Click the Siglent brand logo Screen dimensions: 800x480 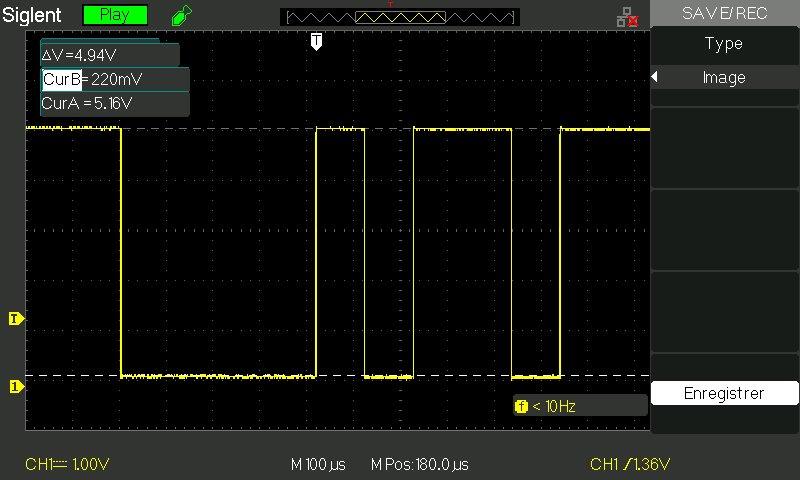tap(31, 15)
